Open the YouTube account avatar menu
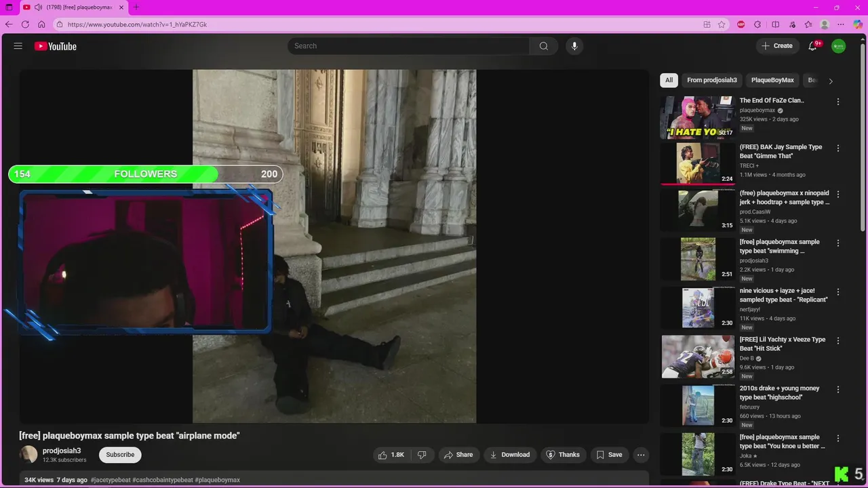868x488 pixels. click(839, 46)
